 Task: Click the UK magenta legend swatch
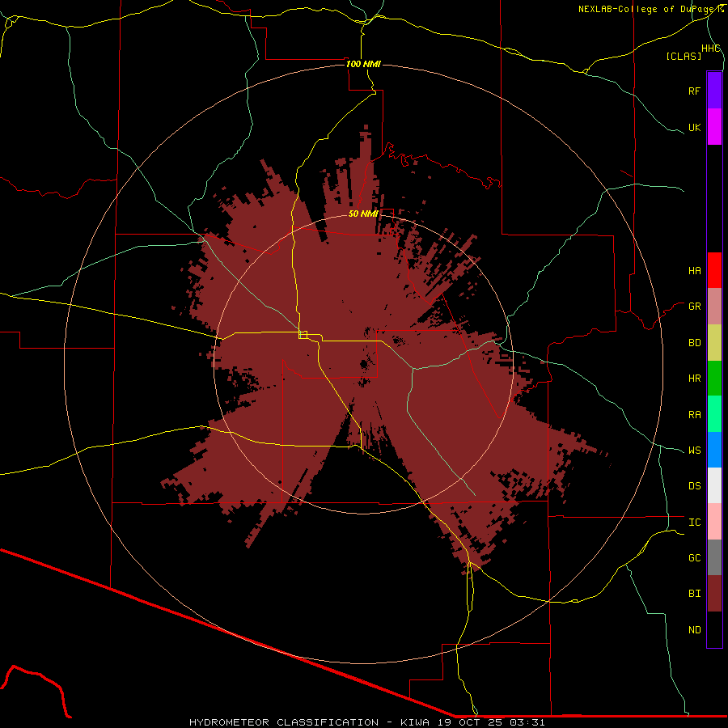714,127
